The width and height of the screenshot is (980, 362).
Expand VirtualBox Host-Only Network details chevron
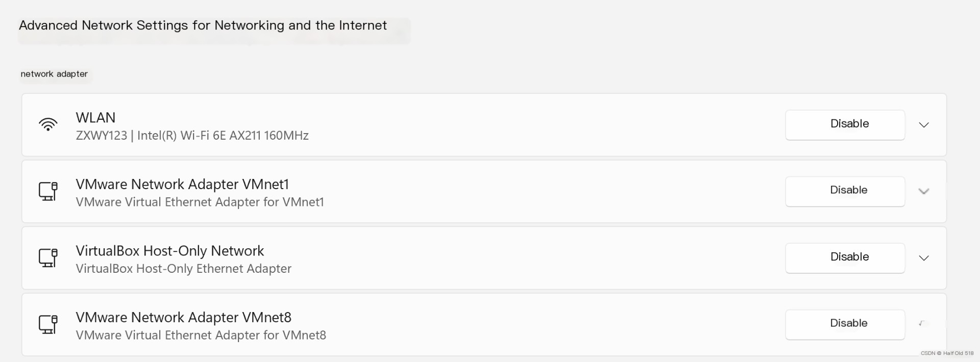924,258
